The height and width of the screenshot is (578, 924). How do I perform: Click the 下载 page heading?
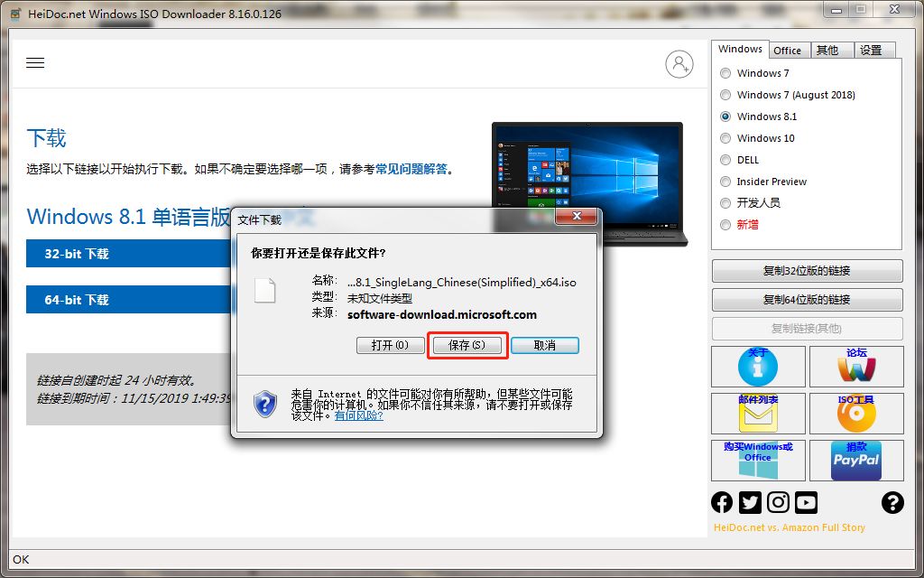pos(46,138)
